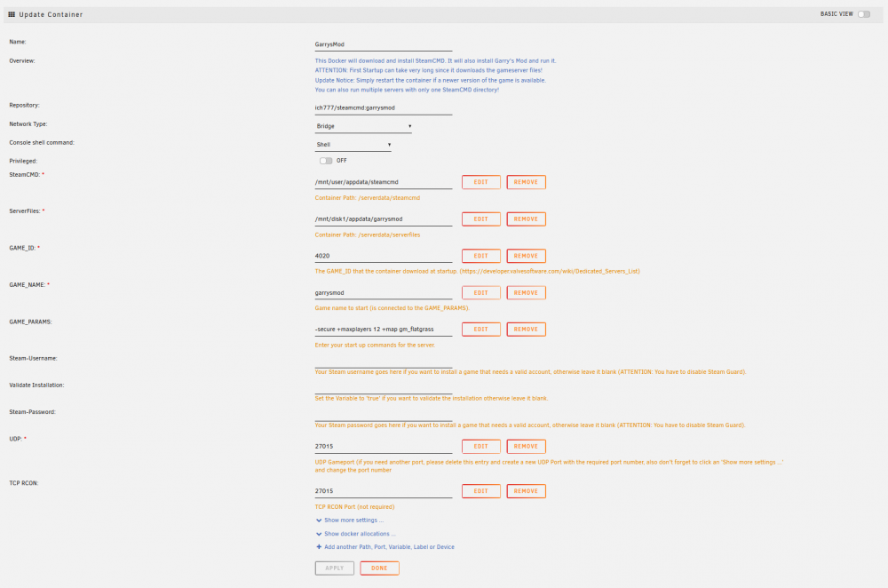Remove the ServerFiles path entry
The image size is (888, 588).
526,219
